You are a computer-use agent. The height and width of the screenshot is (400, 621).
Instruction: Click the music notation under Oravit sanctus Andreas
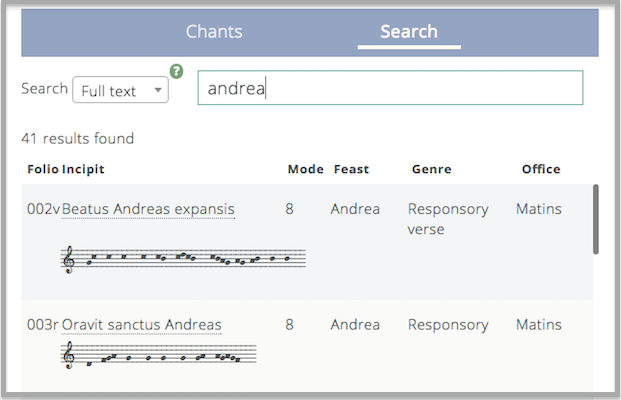(x=158, y=355)
